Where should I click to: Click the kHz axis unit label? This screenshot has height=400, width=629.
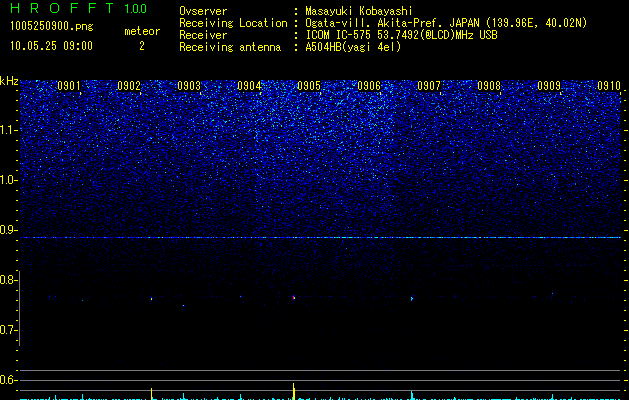(9, 81)
